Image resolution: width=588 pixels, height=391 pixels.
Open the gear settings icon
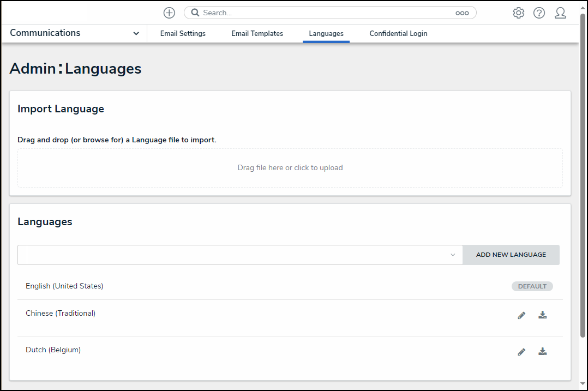pyautogui.click(x=518, y=13)
